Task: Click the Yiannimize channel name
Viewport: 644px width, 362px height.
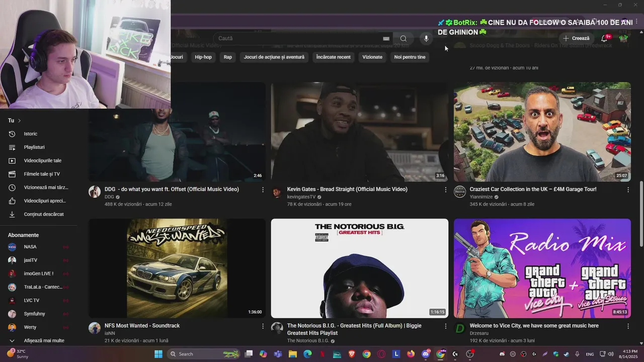Action: coord(481,197)
